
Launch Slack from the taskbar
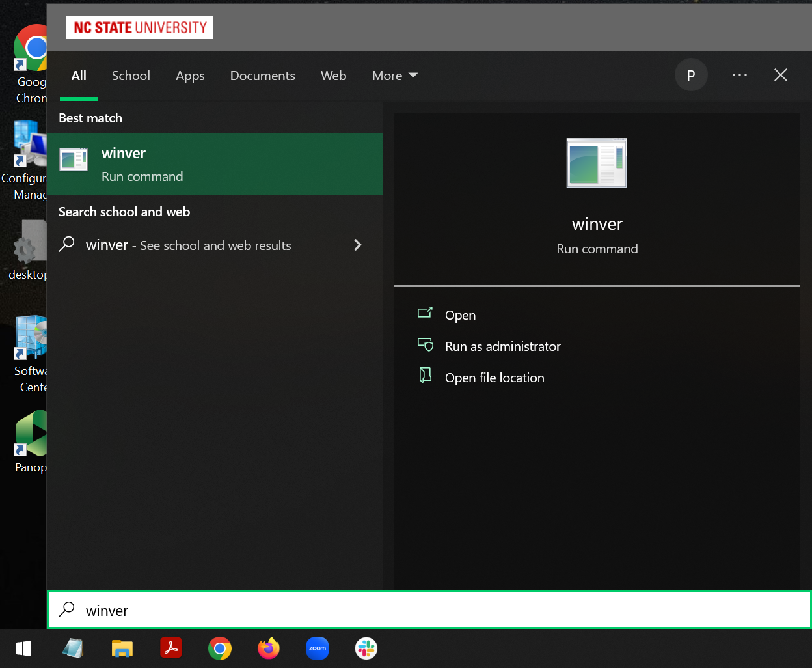click(x=366, y=648)
